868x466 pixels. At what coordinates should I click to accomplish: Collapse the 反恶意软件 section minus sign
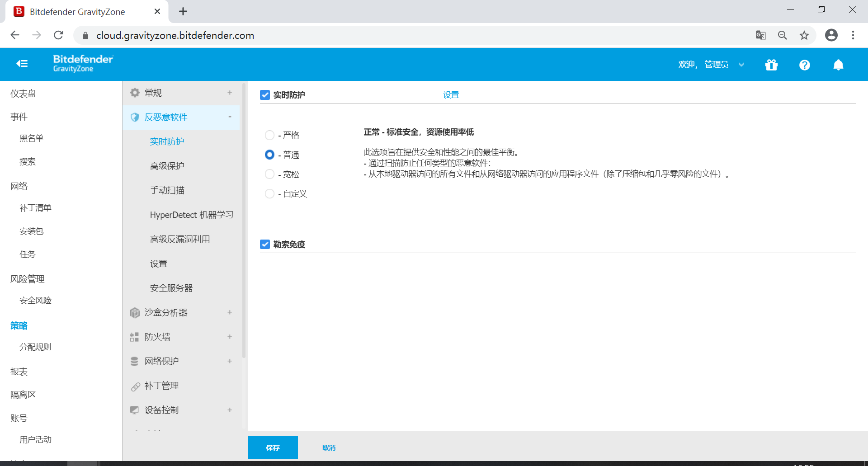click(230, 117)
